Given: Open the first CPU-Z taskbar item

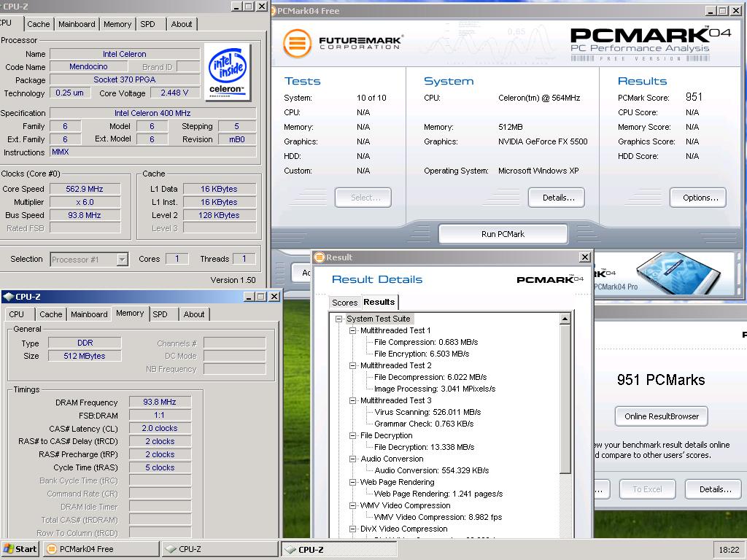Looking at the screenshot, I should (x=220, y=549).
